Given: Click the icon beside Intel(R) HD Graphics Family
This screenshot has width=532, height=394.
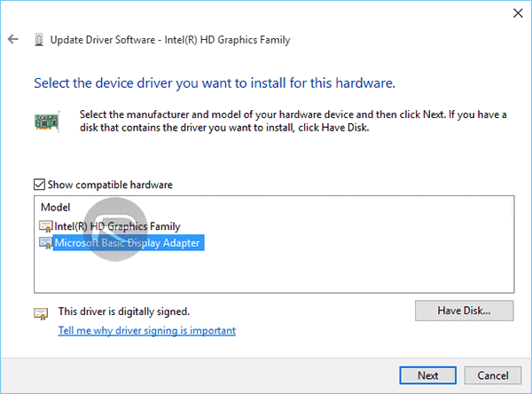Looking at the screenshot, I should pos(46,227).
